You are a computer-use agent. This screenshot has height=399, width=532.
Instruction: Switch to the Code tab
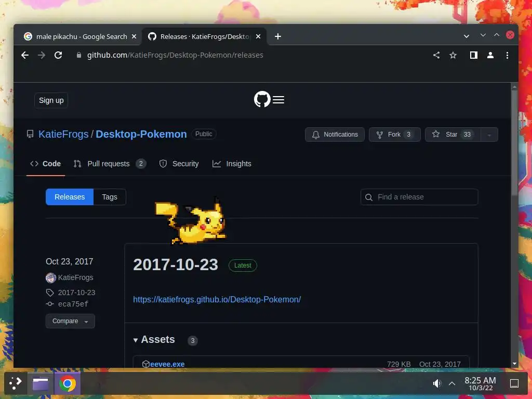(46, 164)
